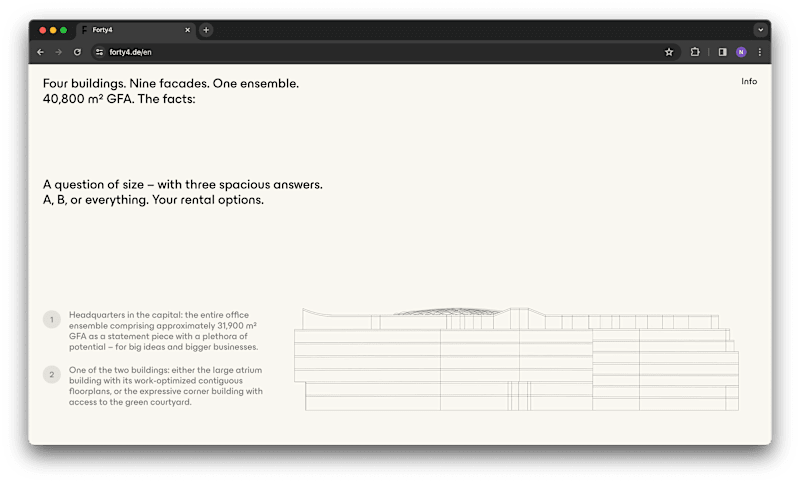The width and height of the screenshot is (800, 483).
Task: Maximize the window with green button
Action: (63, 30)
